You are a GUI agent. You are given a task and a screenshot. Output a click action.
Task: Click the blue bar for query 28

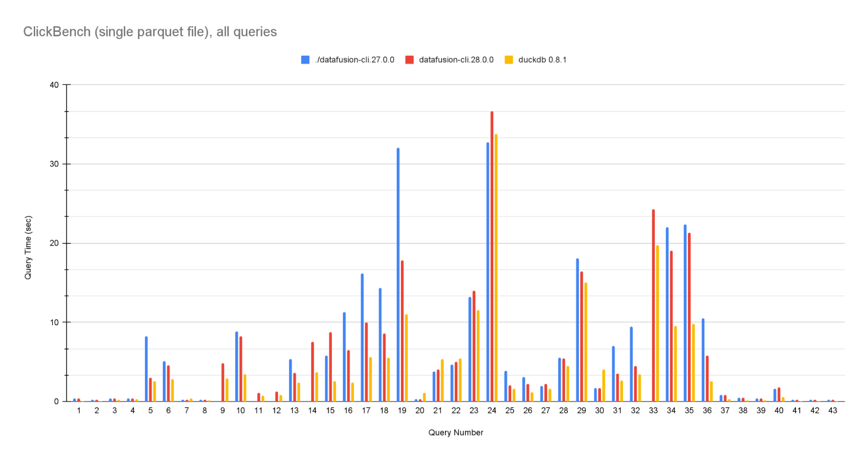point(560,380)
